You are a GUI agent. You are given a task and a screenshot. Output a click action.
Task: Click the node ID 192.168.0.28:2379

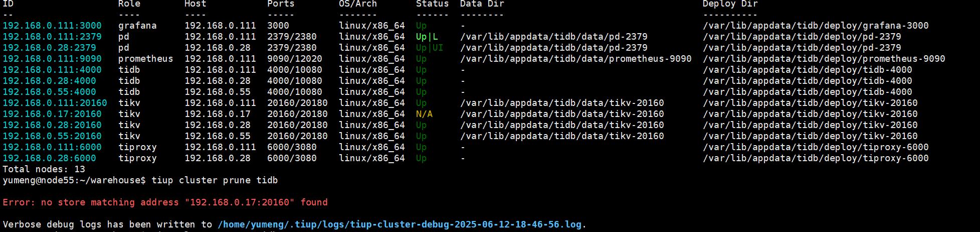coord(49,48)
